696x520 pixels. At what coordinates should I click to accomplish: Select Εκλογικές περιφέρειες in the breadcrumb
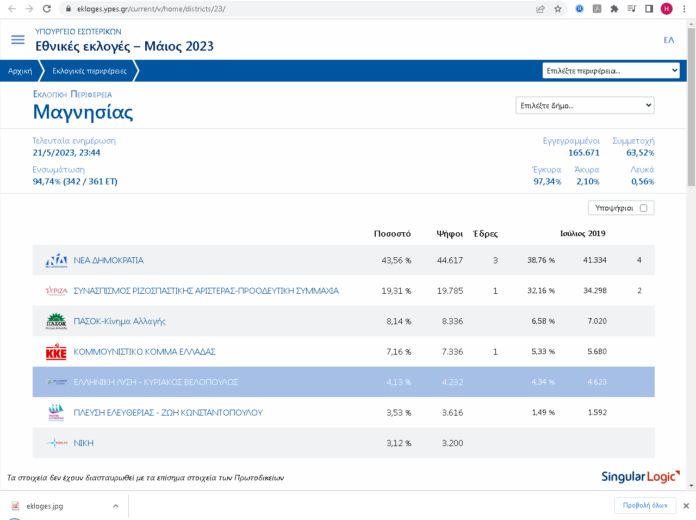(90, 71)
